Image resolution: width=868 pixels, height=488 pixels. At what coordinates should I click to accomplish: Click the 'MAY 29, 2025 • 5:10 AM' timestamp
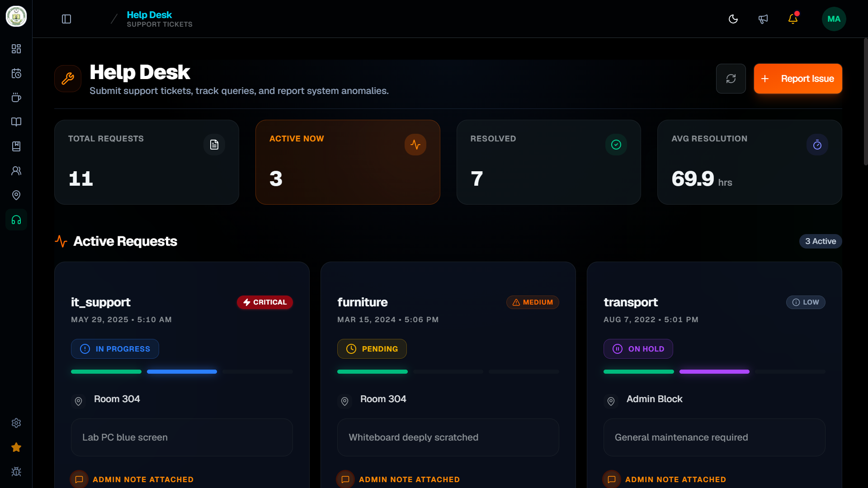tap(121, 319)
